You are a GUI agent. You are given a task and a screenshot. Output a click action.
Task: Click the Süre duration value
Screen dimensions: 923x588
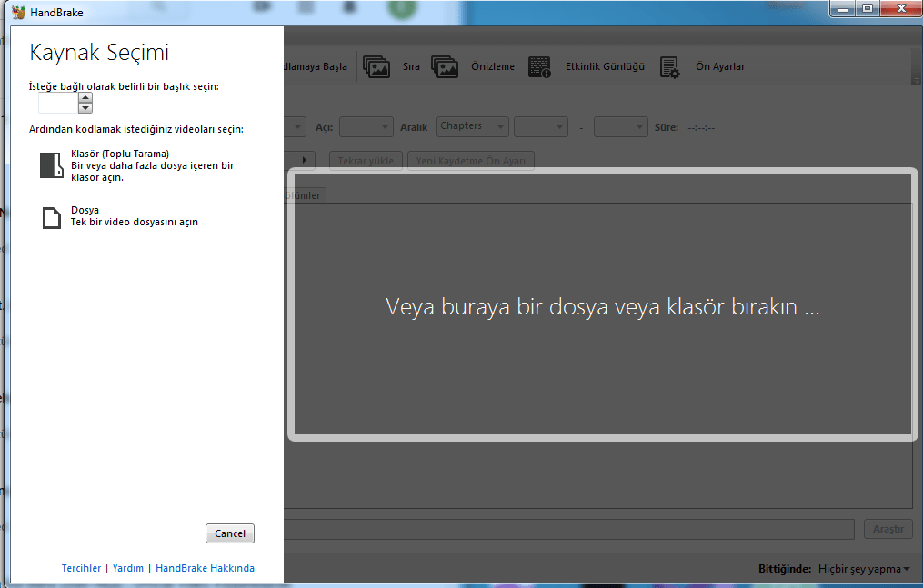tap(701, 127)
